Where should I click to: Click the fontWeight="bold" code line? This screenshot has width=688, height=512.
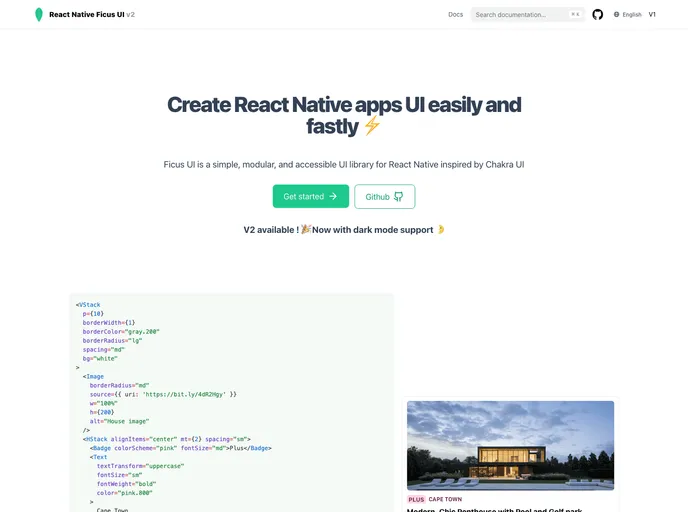(x=126, y=484)
